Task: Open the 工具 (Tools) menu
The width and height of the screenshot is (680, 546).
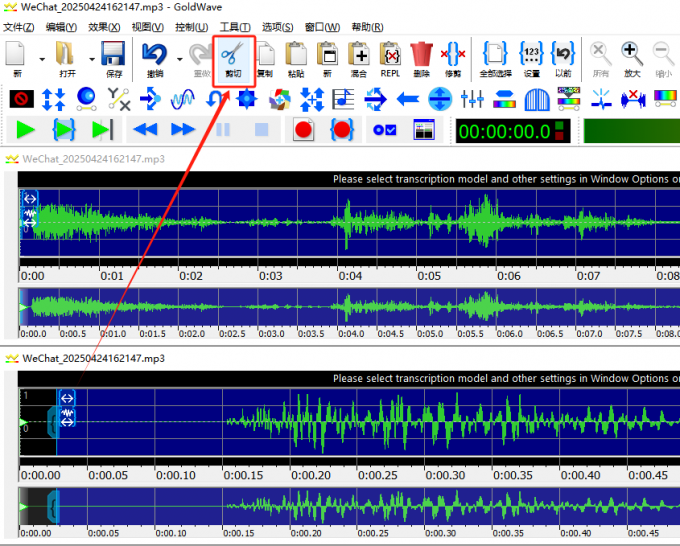Action: (x=235, y=27)
